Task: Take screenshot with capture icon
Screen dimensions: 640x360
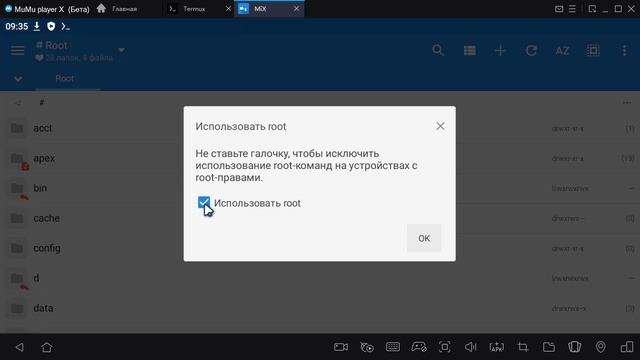Action: point(444,347)
